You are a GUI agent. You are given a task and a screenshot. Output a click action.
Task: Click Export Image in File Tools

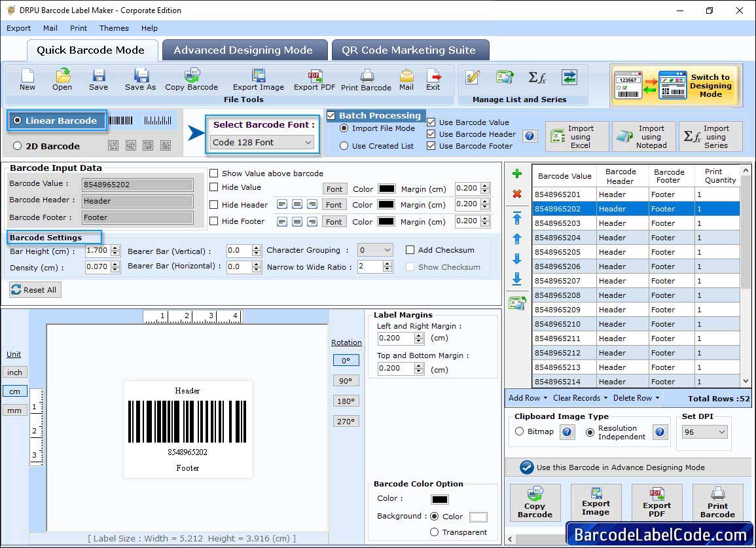(x=259, y=80)
